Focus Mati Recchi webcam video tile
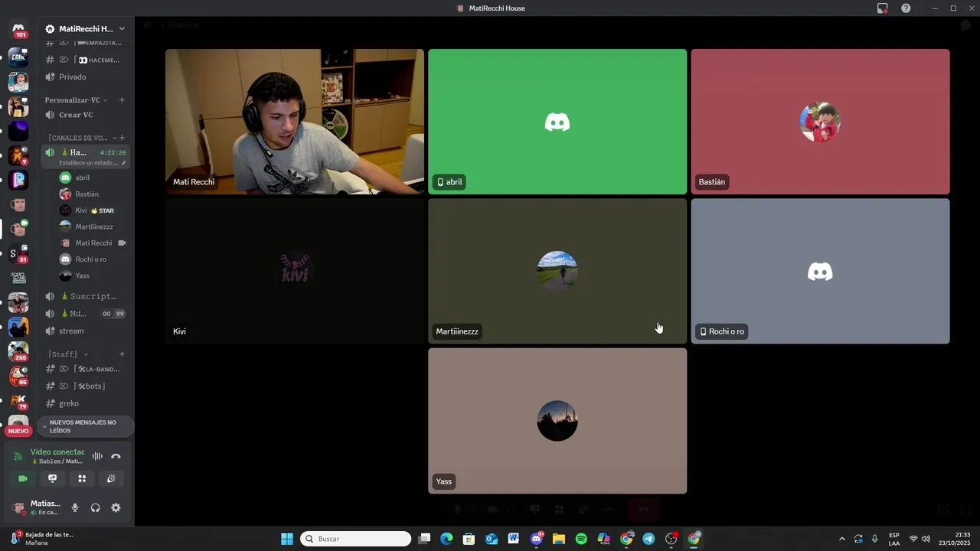 pos(295,122)
